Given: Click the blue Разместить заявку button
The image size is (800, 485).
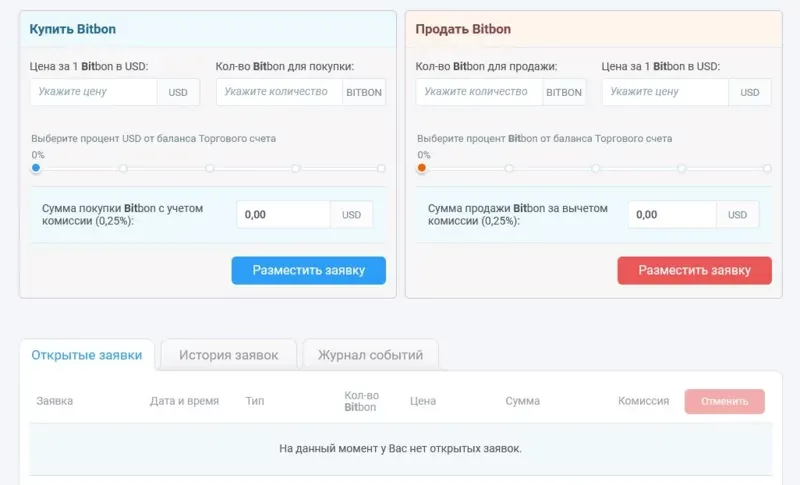Looking at the screenshot, I should (x=309, y=270).
